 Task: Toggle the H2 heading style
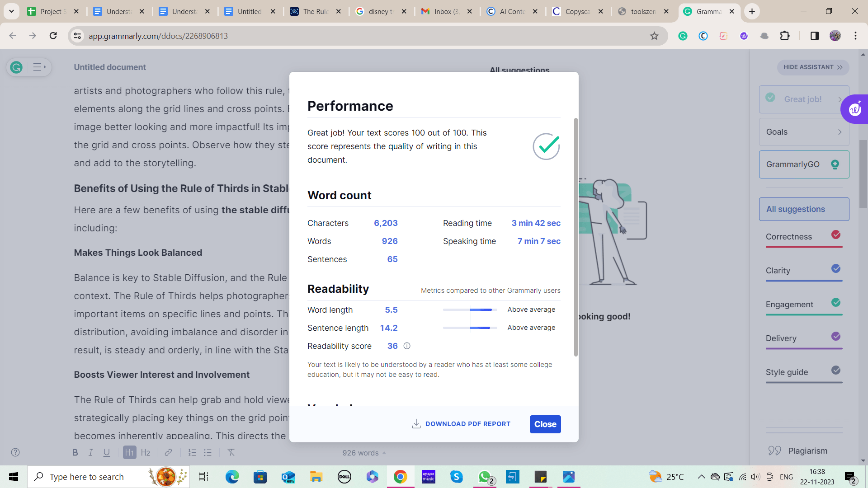pyautogui.click(x=146, y=452)
